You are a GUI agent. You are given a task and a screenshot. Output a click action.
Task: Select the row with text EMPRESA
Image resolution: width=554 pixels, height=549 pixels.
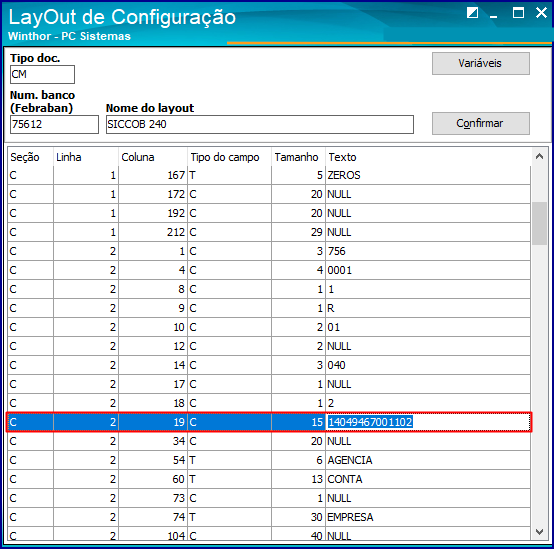click(269, 517)
